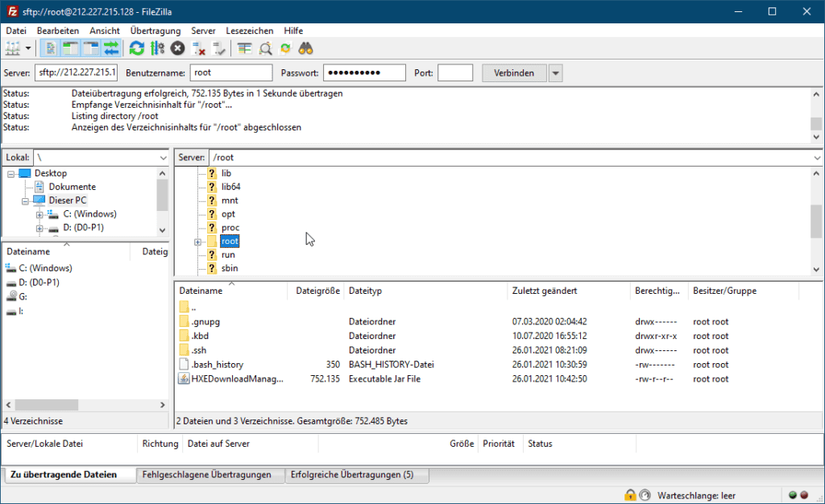The width and height of the screenshot is (825, 504).
Task: Sort remote files by Dateityp column
Action: tap(425, 291)
